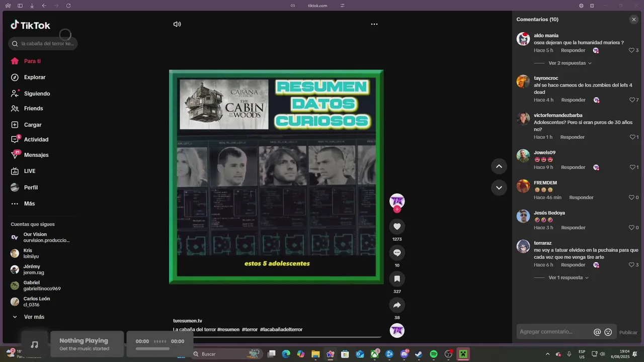Go to previous video with up arrow
Screen dimensions: 644x362
(x=499, y=166)
